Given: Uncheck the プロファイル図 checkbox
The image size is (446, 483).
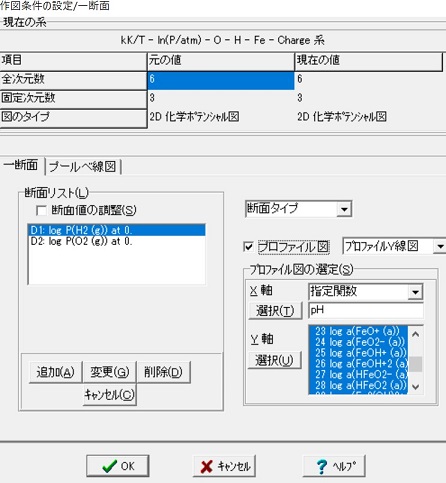Looking at the screenshot, I should 249,247.
